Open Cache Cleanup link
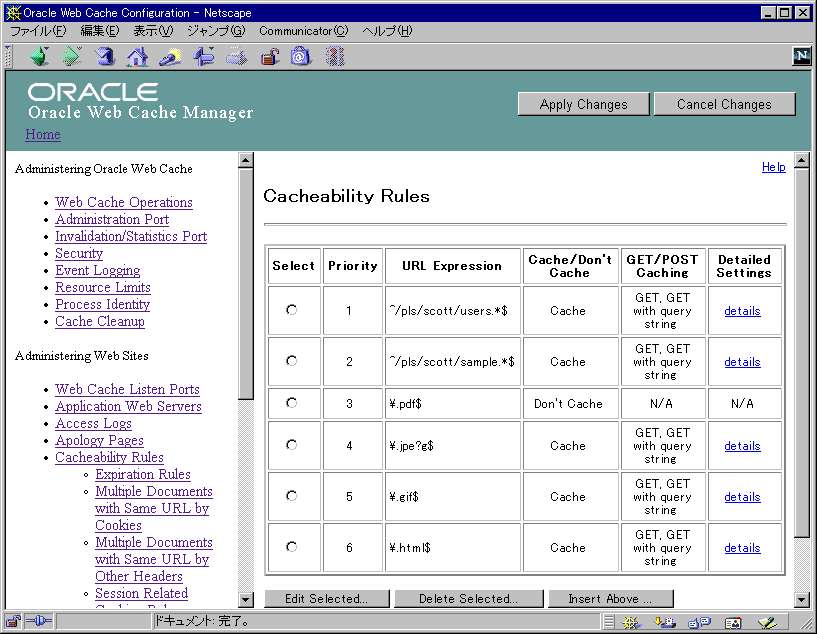 (100, 321)
